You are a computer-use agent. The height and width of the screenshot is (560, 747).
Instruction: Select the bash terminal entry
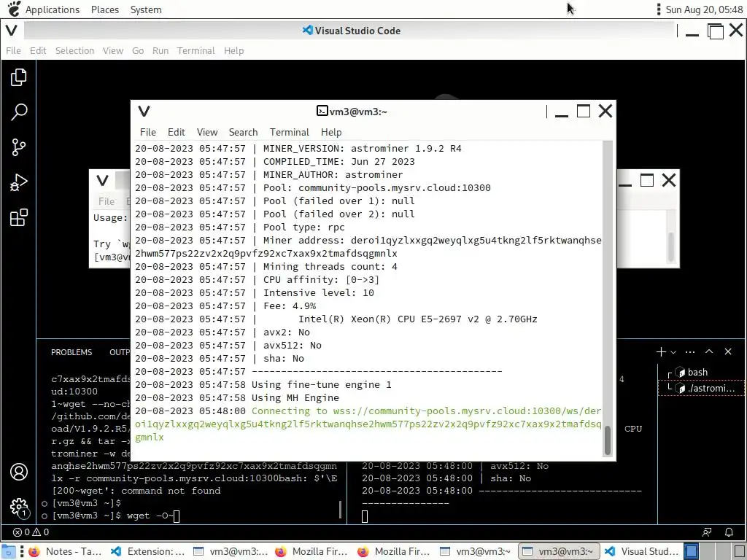click(701, 373)
